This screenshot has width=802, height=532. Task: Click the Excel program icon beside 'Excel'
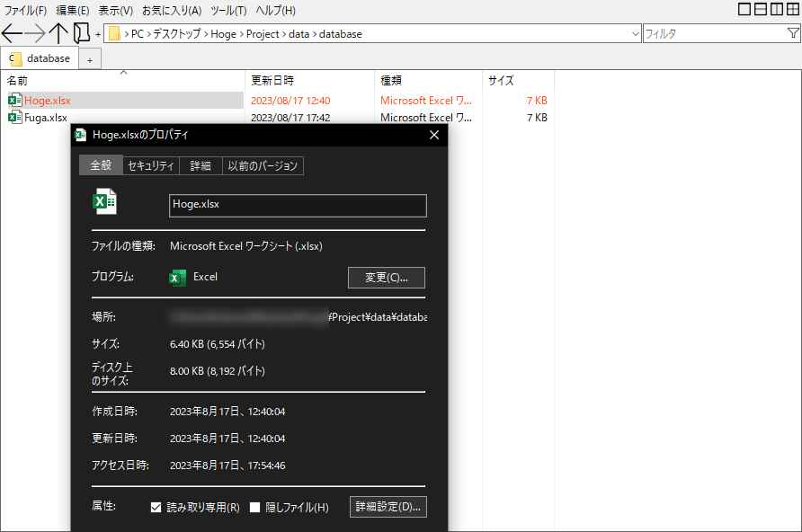[x=177, y=278]
